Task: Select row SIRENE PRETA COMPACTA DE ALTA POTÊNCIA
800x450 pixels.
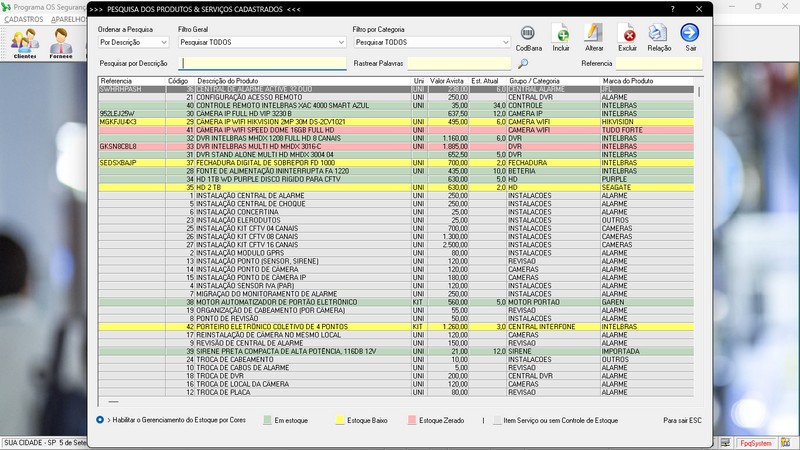Action: [x=396, y=351]
